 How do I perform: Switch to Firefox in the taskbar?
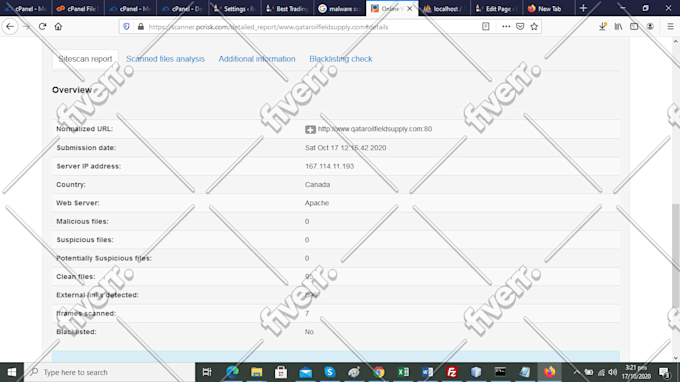(549, 372)
